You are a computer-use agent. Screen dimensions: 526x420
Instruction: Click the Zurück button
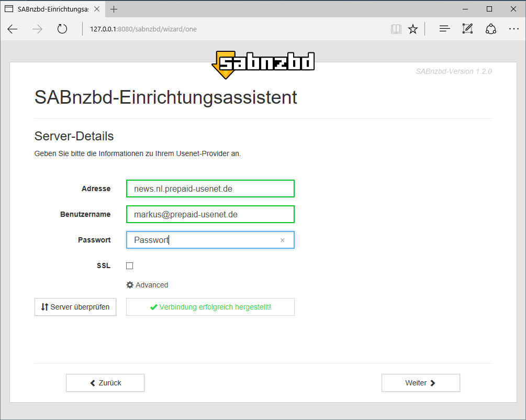(x=105, y=383)
